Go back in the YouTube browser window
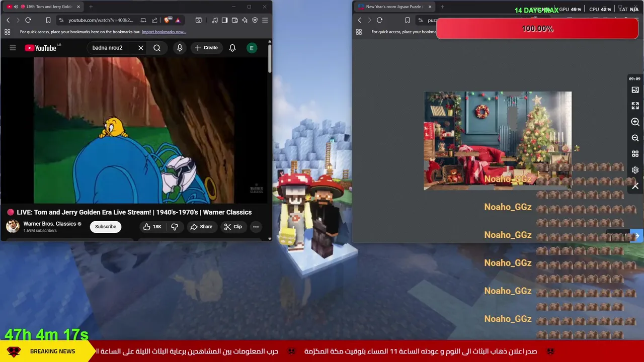The image size is (644, 362). pyautogui.click(x=8, y=20)
